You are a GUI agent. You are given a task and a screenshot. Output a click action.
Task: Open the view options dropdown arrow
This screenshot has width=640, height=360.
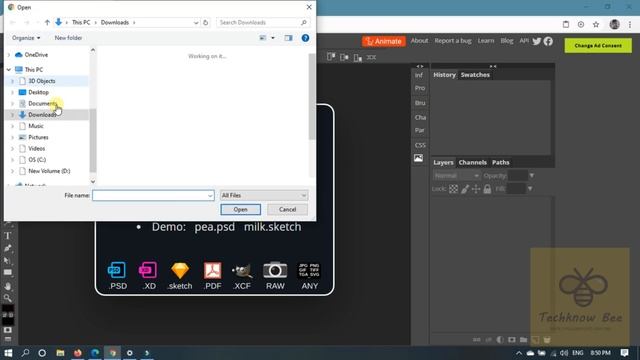[273, 38]
